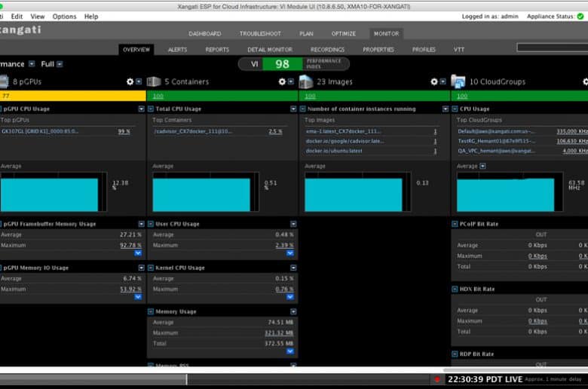Open pGPU CPU Usage section dropdown
Viewport: 588px width, 389px height.
(x=142, y=109)
